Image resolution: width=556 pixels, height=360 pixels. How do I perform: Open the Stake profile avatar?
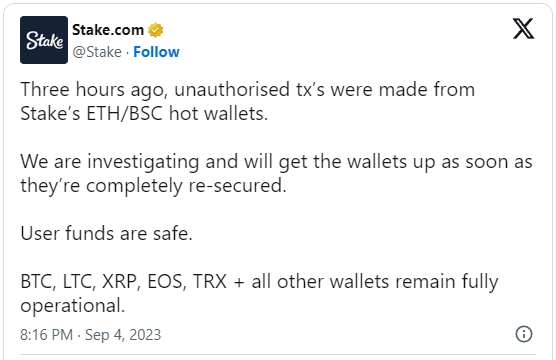(x=44, y=40)
